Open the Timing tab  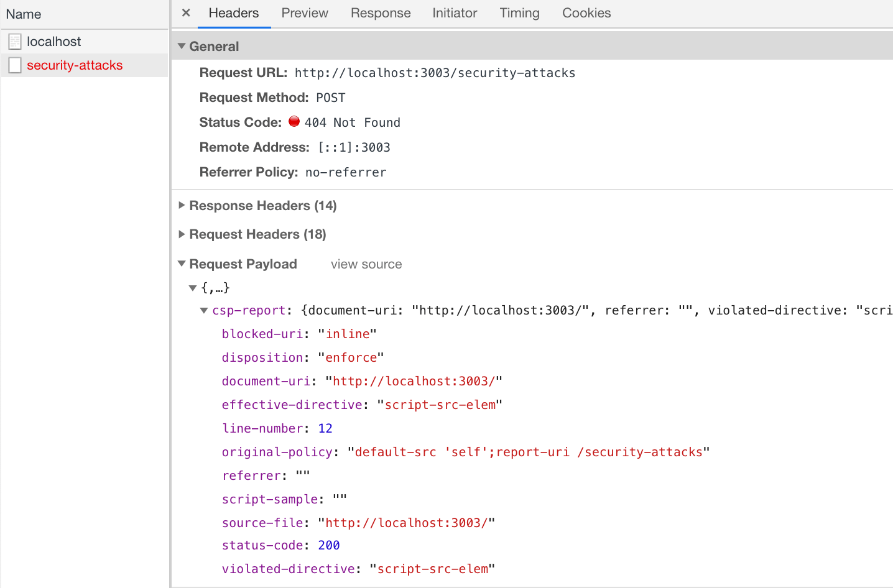pos(519,12)
